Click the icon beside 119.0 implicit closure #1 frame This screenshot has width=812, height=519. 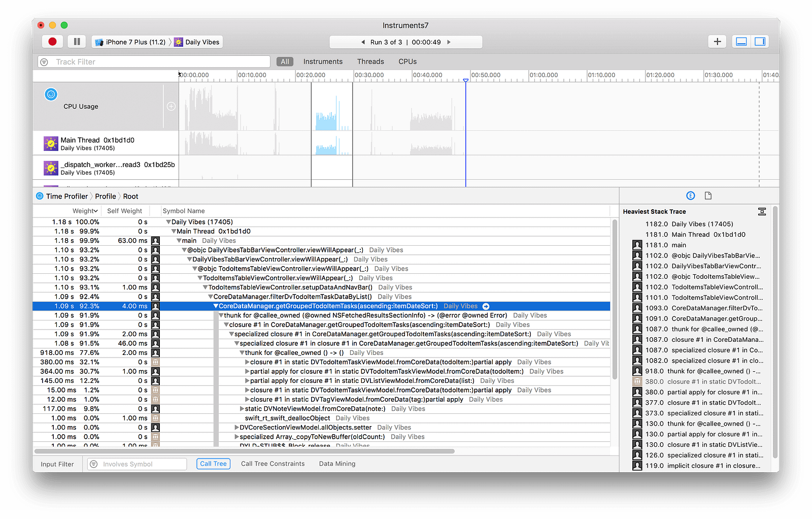pos(637,466)
